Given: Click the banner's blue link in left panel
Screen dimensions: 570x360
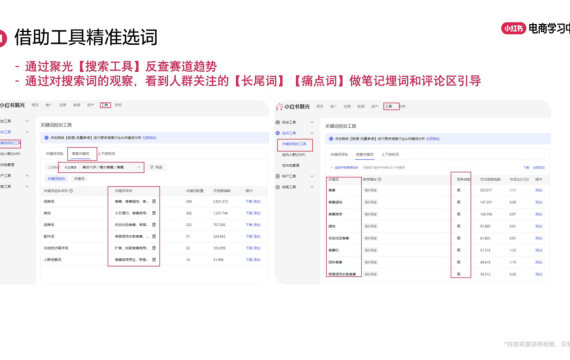Looking at the screenshot, I should tap(149, 138).
